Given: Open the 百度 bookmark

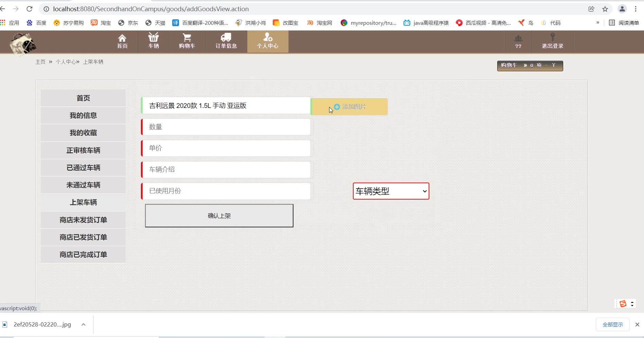Looking at the screenshot, I should coord(36,23).
